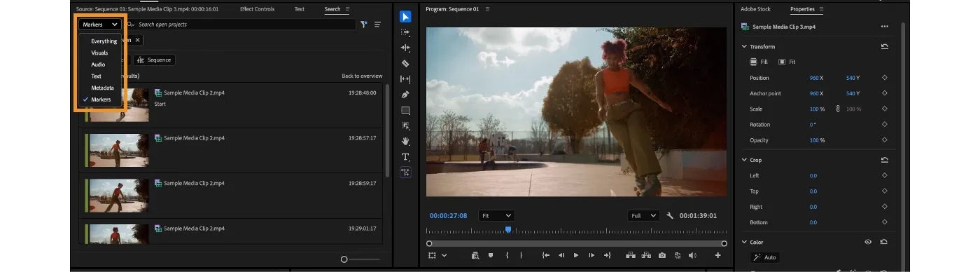The image size is (980, 272).
Task: Select the Track Select Forward tool
Action: [x=405, y=32]
